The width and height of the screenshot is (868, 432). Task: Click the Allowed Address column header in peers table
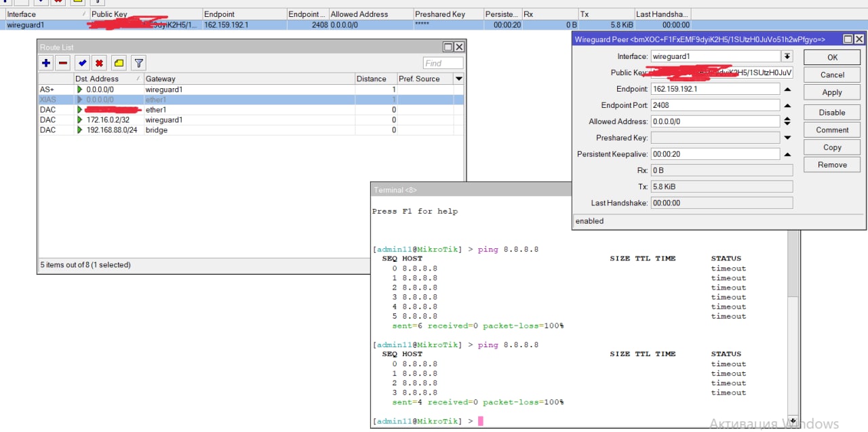tap(371, 14)
